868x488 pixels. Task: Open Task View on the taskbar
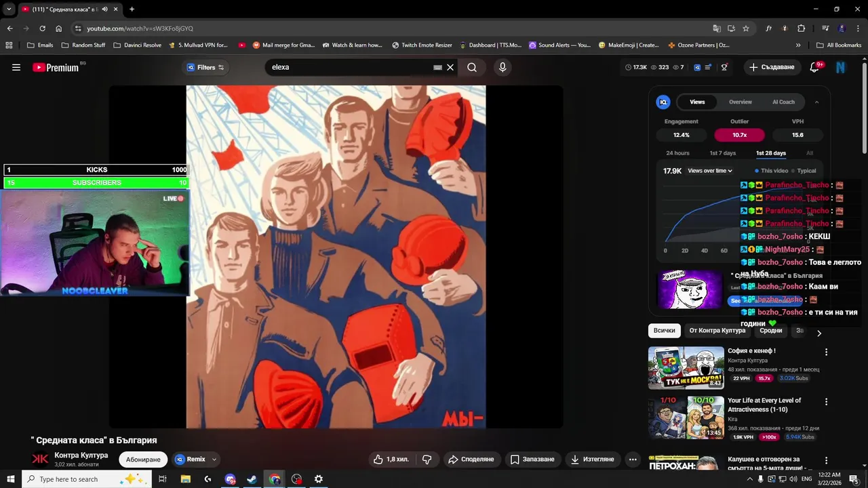point(163,479)
